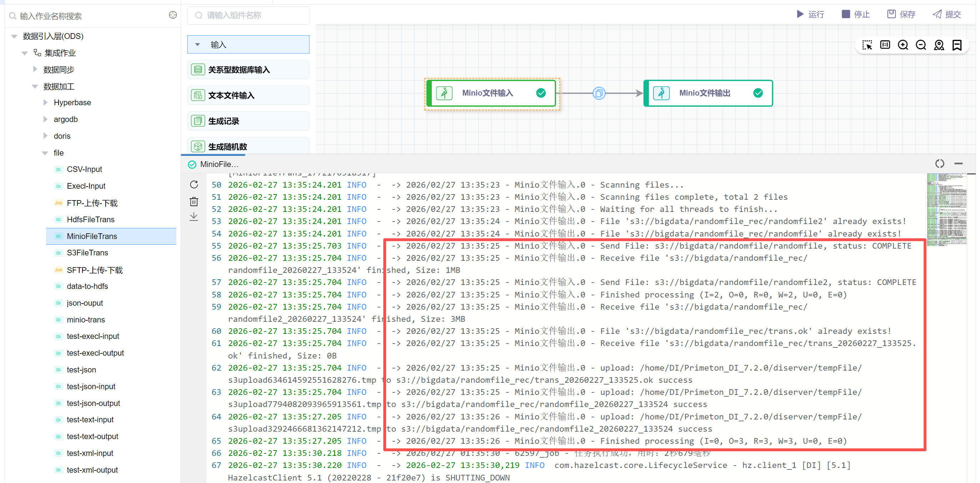Image resolution: width=980 pixels, height=483 pixels.
Task: Collapse the 输入 component category
Action: pyautogui.click(x=198, y=45)
